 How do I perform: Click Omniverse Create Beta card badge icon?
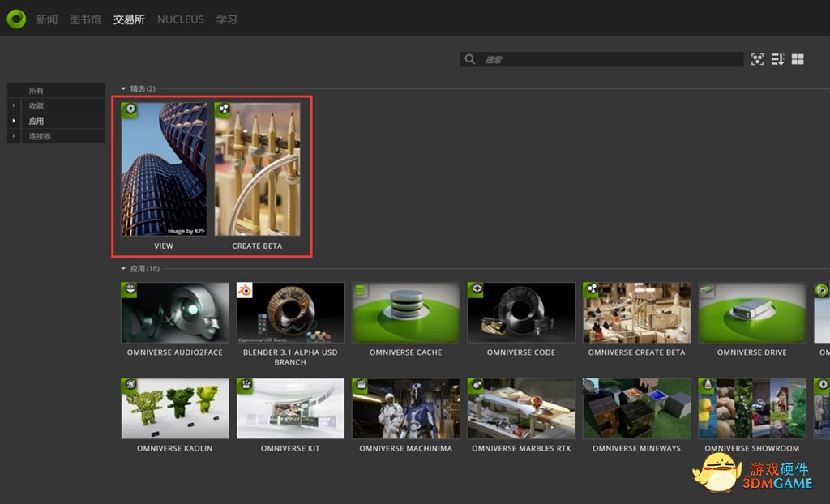coord(591,289)
